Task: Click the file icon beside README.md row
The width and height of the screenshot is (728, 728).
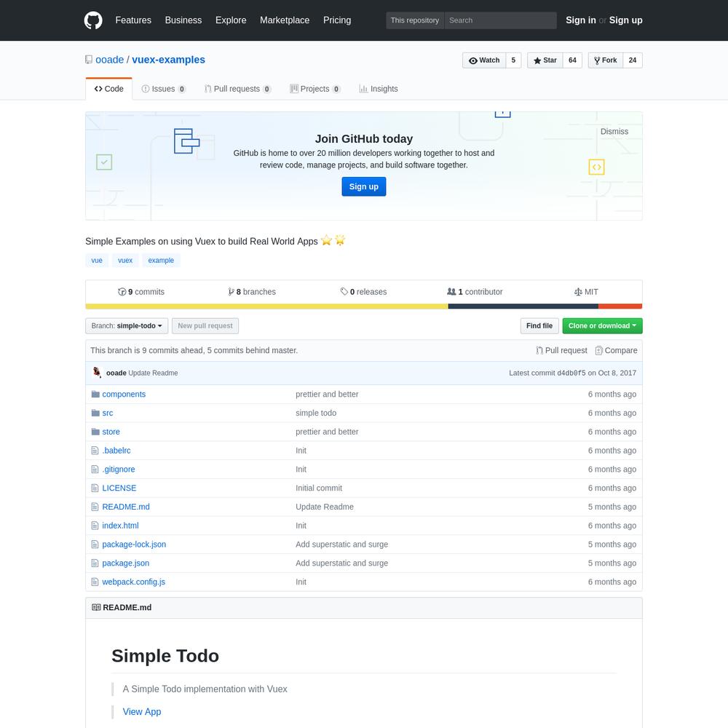Action: tap(95, 507)
